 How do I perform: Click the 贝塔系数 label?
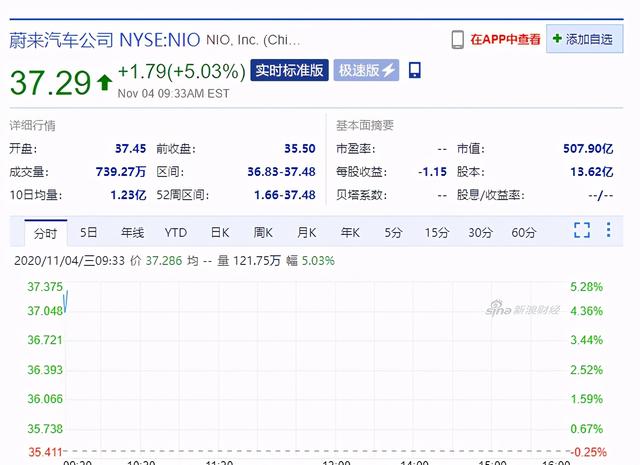click(x=361, y=195)
